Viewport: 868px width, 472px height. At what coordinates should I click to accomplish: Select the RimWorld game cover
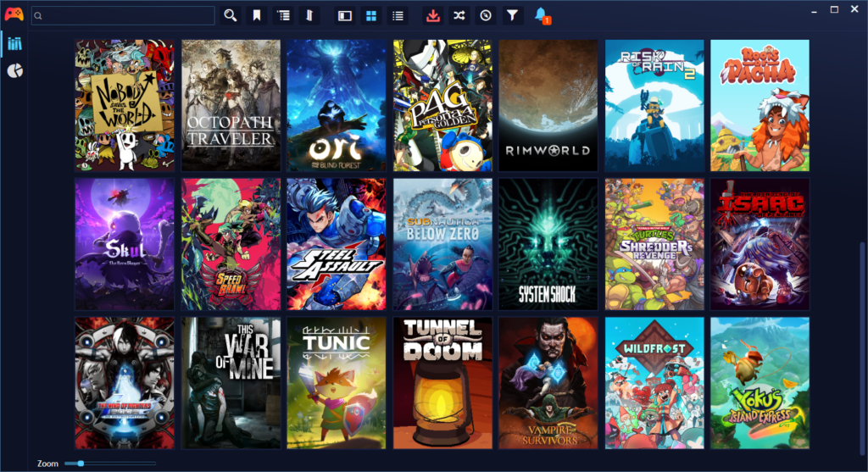point(548,106)
